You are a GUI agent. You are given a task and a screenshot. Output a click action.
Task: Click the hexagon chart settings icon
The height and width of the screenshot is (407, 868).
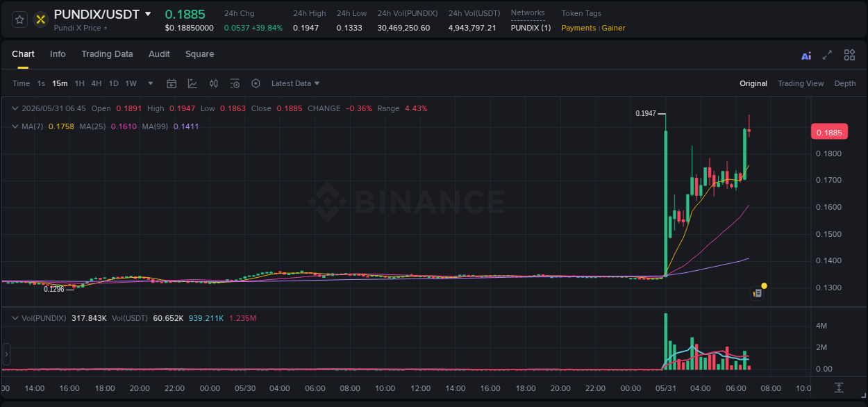pyautogui.click(x=256, y=83)
